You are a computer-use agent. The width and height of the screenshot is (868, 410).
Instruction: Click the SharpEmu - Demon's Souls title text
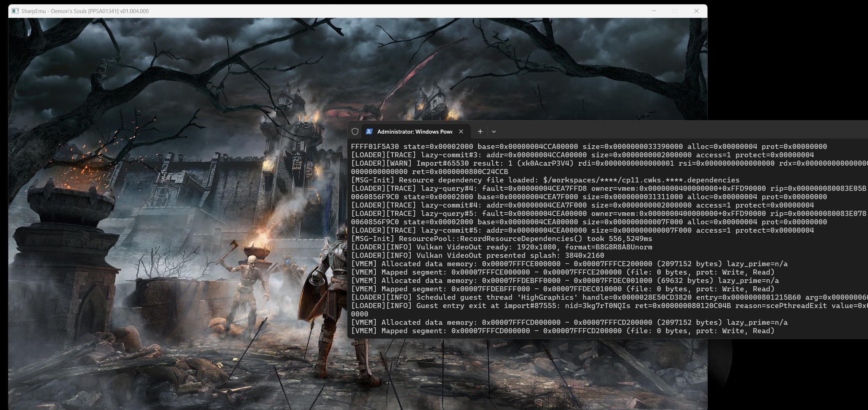click(85, 11)
